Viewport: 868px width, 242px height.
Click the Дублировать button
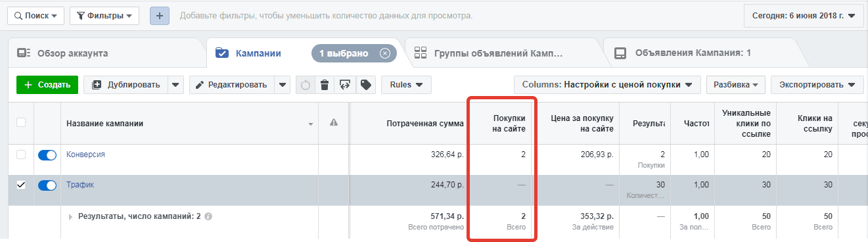tap(126, 85)
